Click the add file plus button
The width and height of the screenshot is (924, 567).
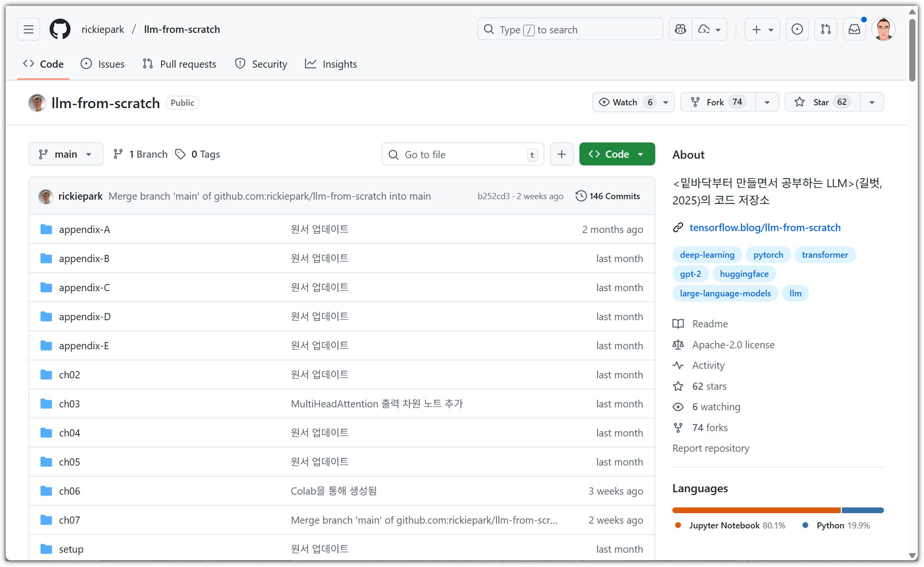[561, 154]
